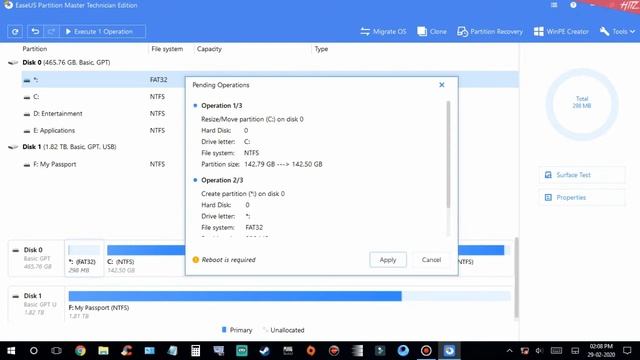Open the Windows Start menu
Image resolution: width=640 pixels, height=360 pixels.
pos(11,351)
